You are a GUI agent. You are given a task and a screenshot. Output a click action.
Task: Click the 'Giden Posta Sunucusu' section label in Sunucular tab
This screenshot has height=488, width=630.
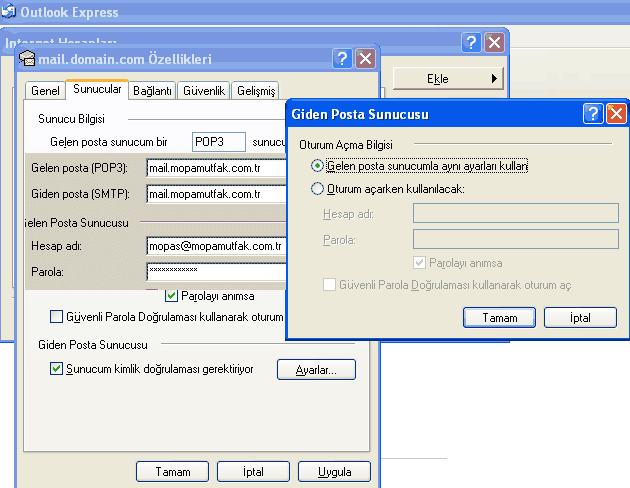[93, 345]
